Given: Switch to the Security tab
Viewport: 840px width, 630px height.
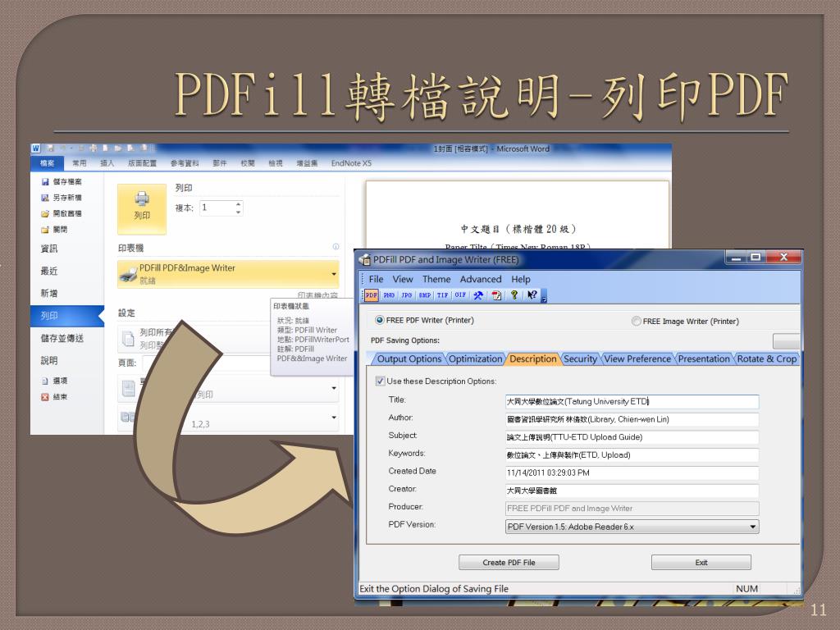Looking at the screenshot, I should 580,359.
